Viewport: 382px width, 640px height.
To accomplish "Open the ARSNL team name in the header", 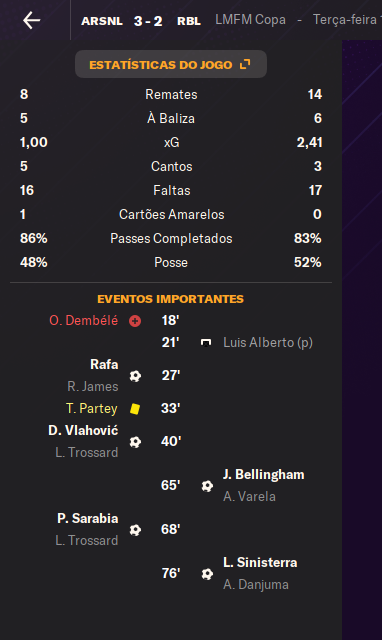I will (x=102, y=21).
